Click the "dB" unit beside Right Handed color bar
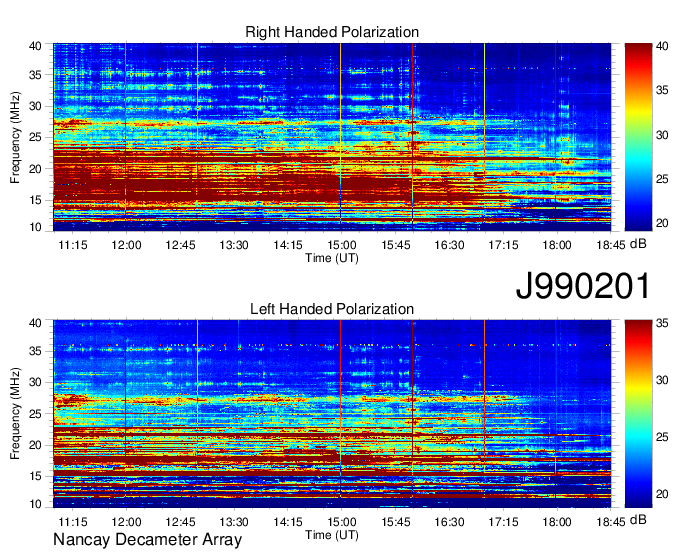Image resolution: width=680 pixels, height=552 pixels. [638, 244]
